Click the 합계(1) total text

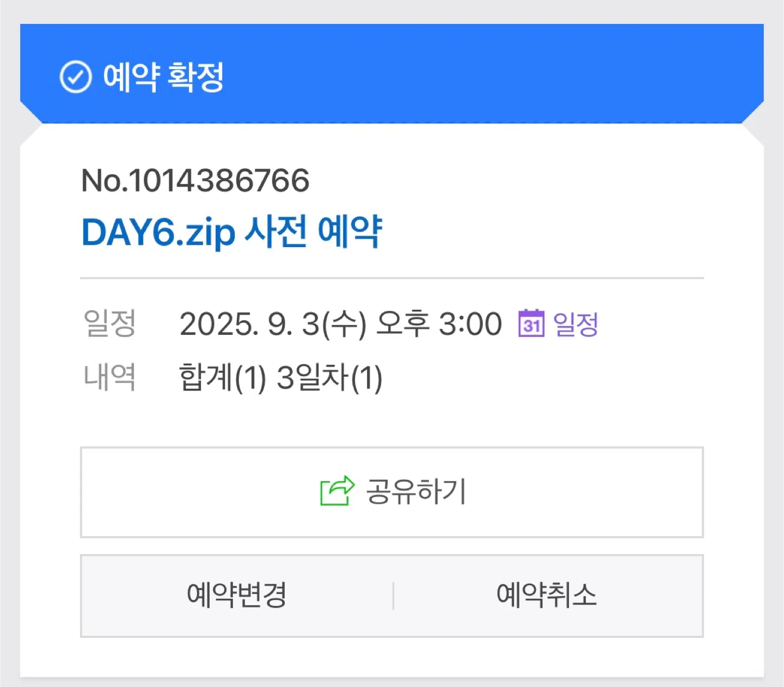tap(222, 377)
